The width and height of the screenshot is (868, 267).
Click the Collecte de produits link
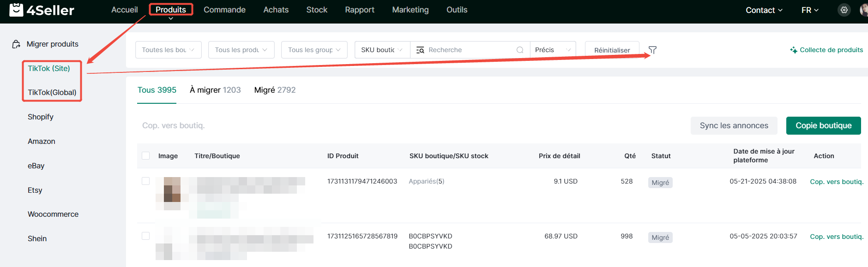pos(831,50)
